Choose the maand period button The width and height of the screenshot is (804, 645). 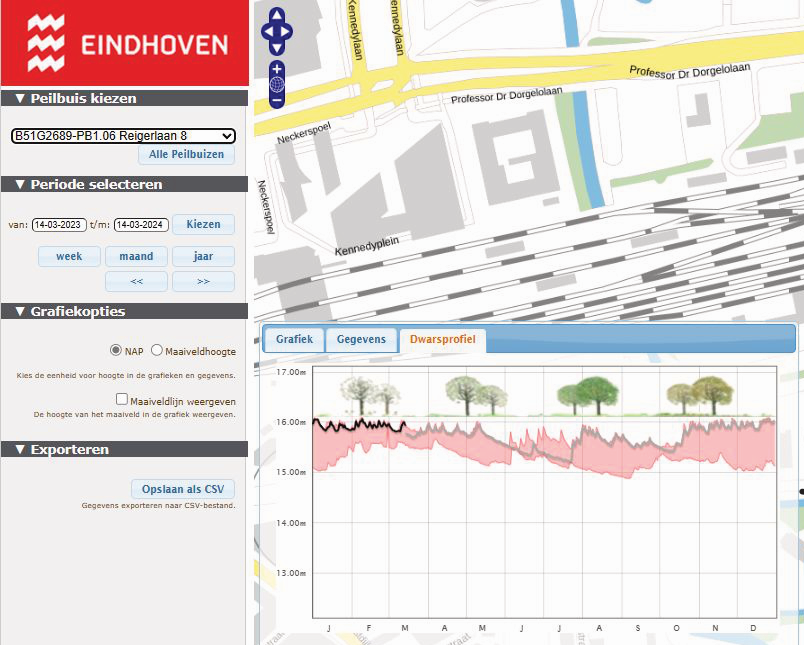click(136, 256)
